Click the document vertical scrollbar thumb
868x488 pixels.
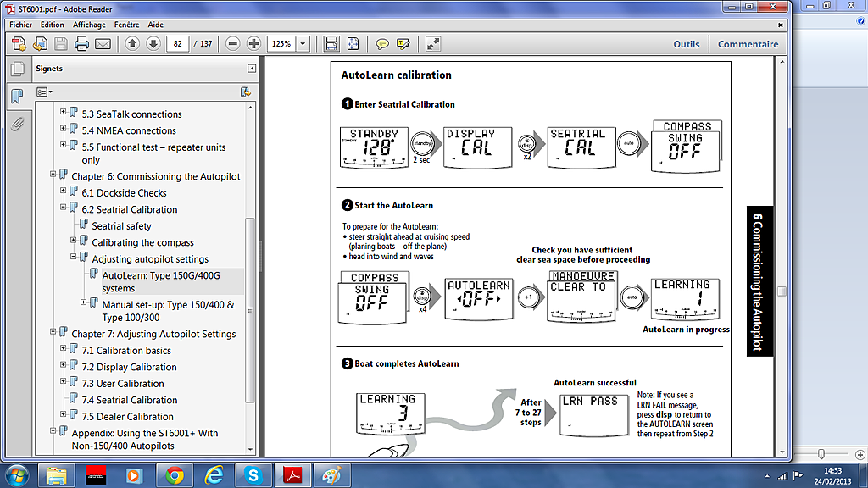click(782, 291)
